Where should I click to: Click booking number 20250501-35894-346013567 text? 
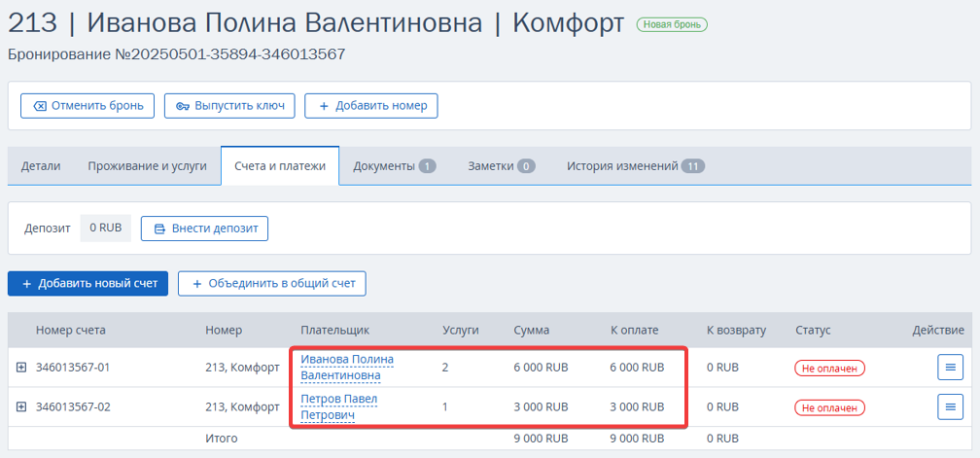click(x=230, y=54)
